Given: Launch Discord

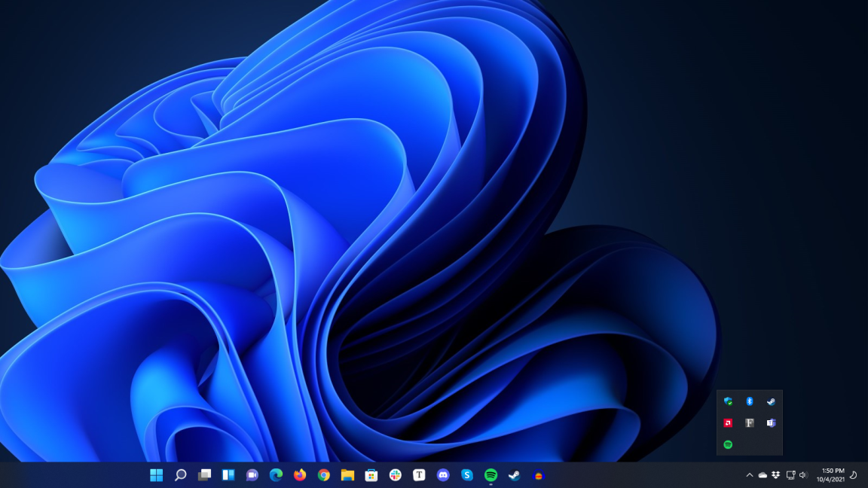Looking at the screenshot, I should pos(443,475).
